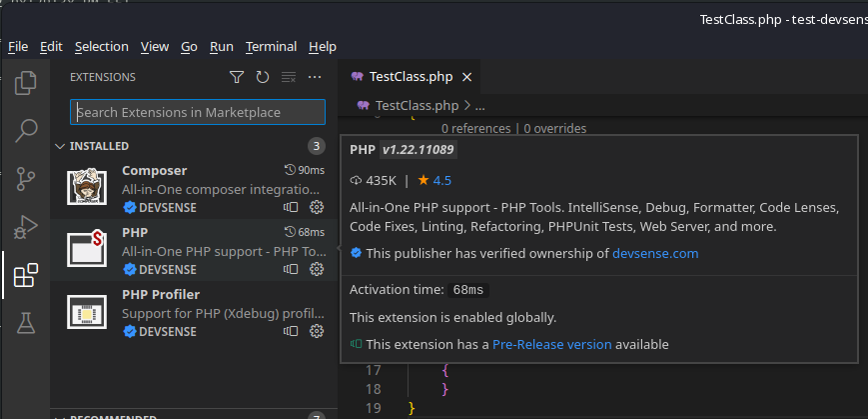This screenshot has width=868, height=419.
Task: Open the Run and Debug view
Action: [26, 227]
